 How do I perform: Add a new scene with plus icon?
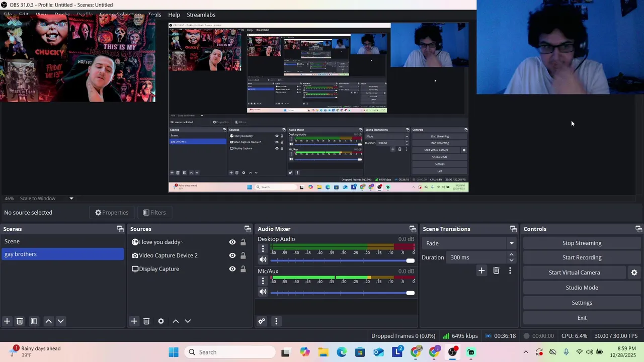[7, 321]
